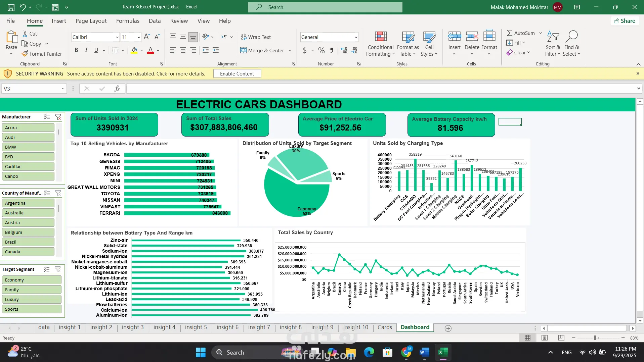The height and width of the screenshot is (362, 644).
Task: Toggle multi-select on Country of Manufacture slicer
Action: (47, 193)
